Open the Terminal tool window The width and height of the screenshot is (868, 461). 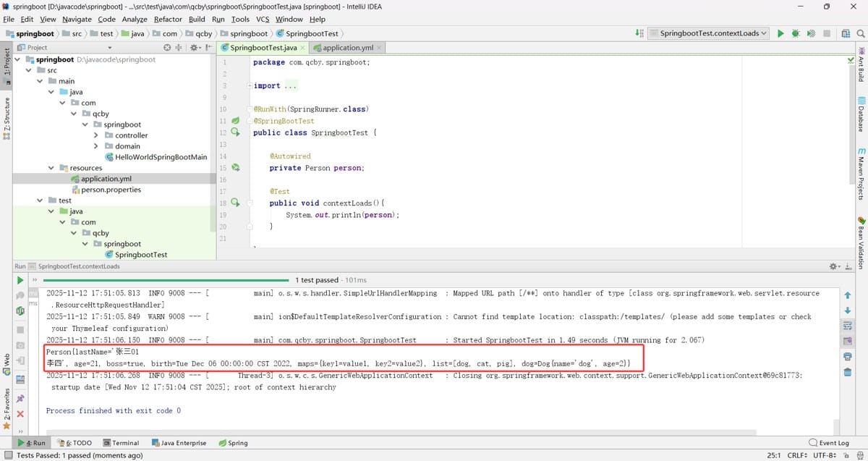121,443
